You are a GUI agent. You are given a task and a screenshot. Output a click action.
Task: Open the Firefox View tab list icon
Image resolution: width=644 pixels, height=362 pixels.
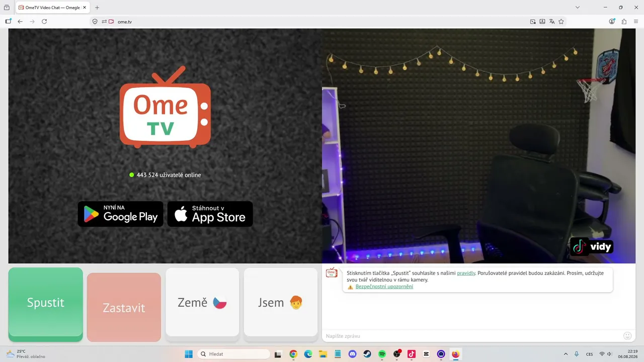click(x=7, y=8)
